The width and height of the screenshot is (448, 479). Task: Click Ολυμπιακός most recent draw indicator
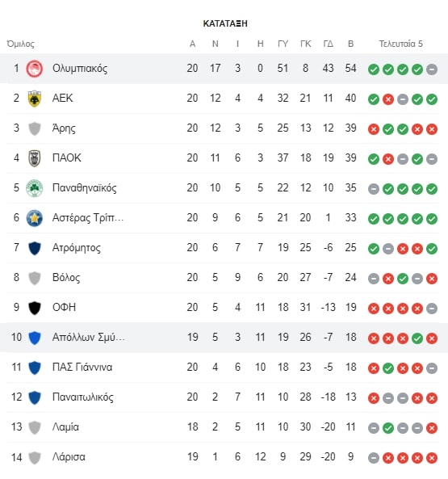point(432,69)
